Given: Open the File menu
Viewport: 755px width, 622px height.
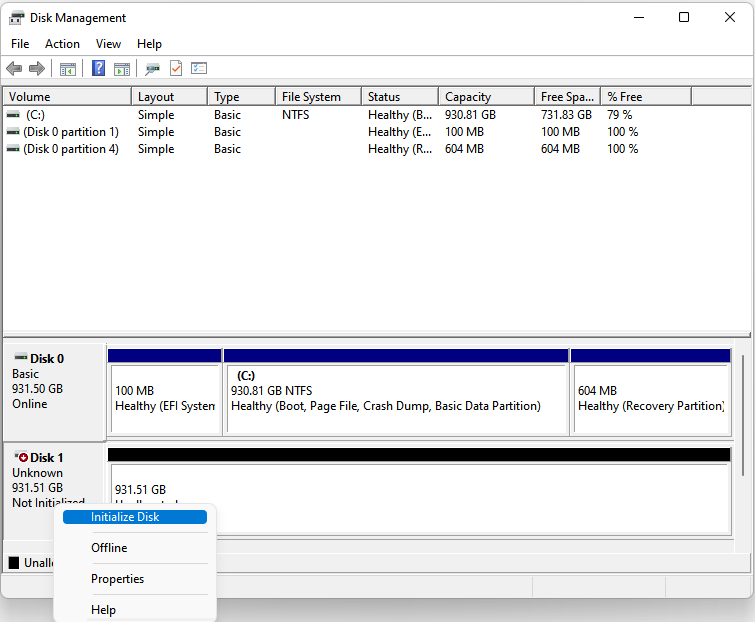Looking at the screenshot, I should click(20, 44).
